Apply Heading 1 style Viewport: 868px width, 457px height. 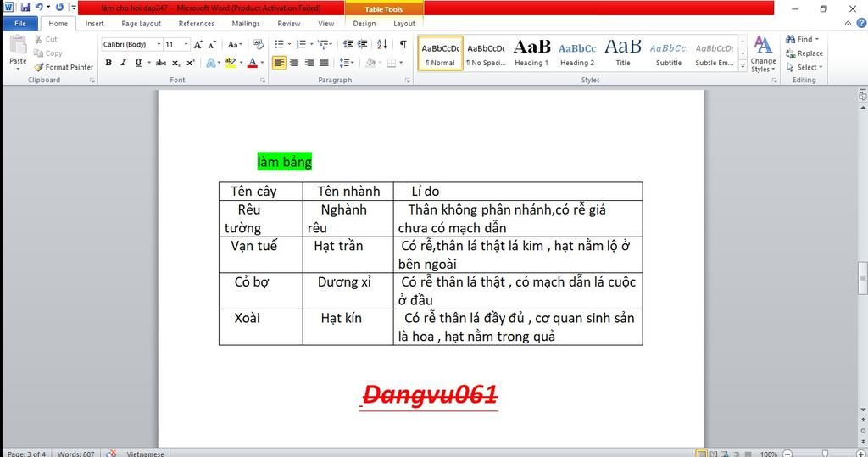click(531, 53)
